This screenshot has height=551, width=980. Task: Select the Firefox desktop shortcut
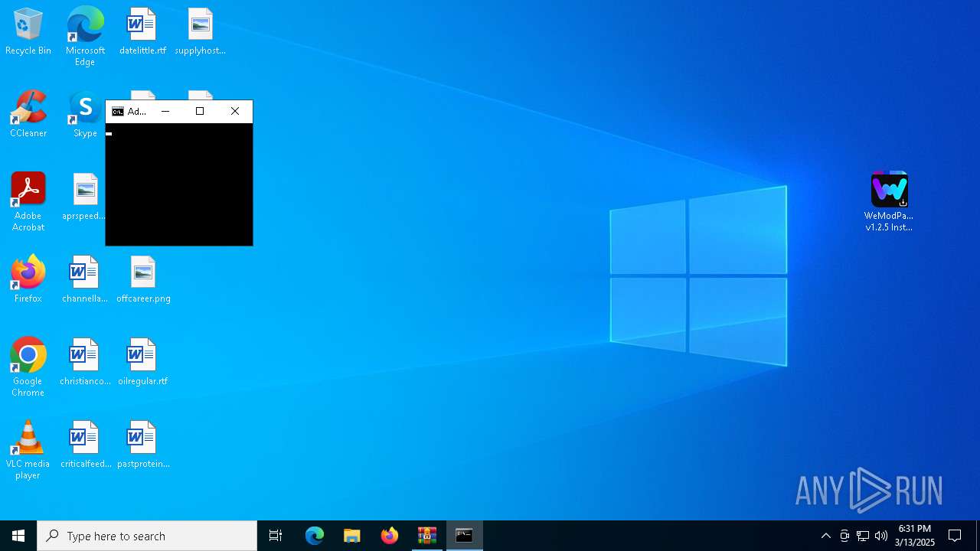pos(28,280)
